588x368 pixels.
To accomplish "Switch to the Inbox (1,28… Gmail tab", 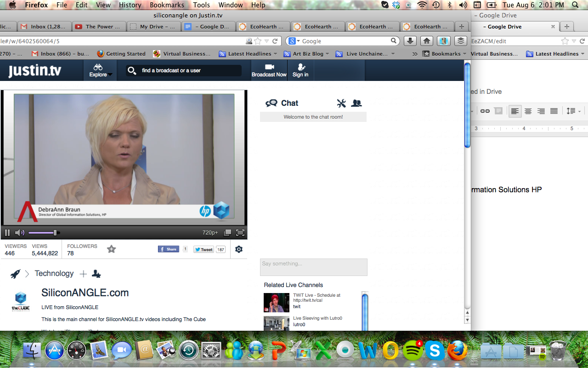I will (44, 27).
